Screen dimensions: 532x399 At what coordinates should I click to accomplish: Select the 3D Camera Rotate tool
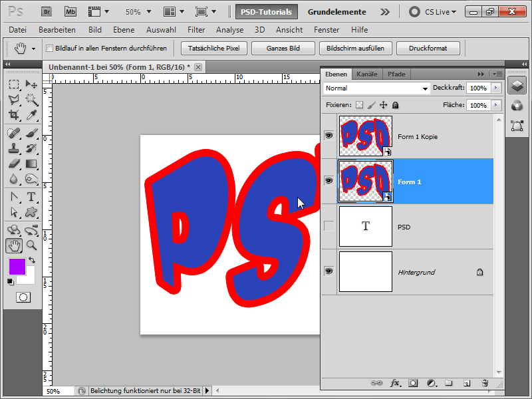point(31,230)
